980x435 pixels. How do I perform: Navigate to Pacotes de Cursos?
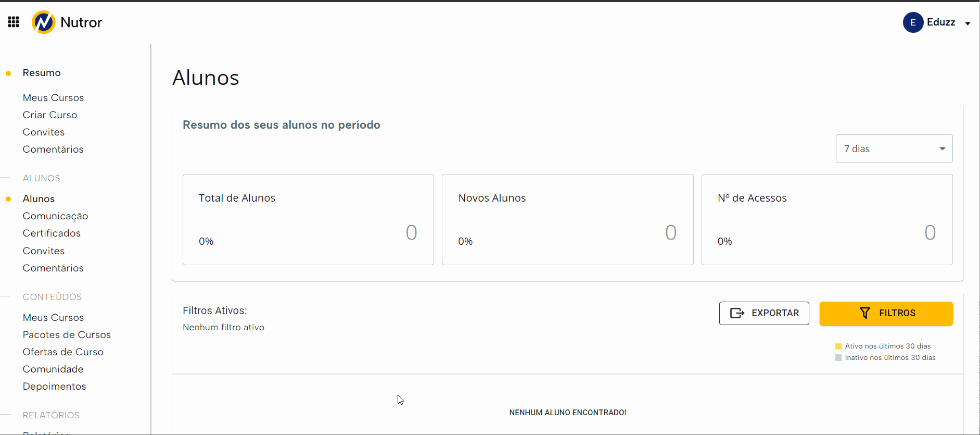click(67, 335)
